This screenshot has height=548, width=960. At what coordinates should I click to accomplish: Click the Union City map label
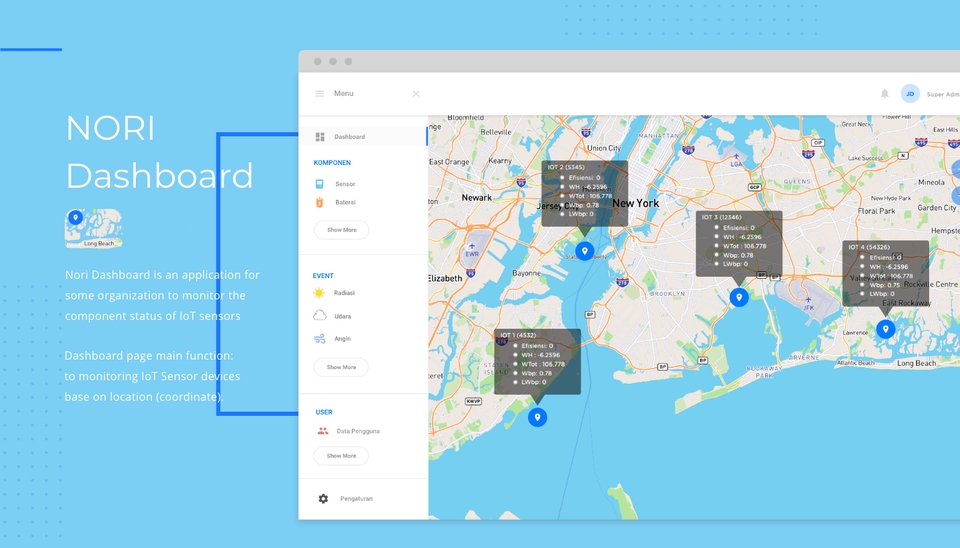[604, 148]
